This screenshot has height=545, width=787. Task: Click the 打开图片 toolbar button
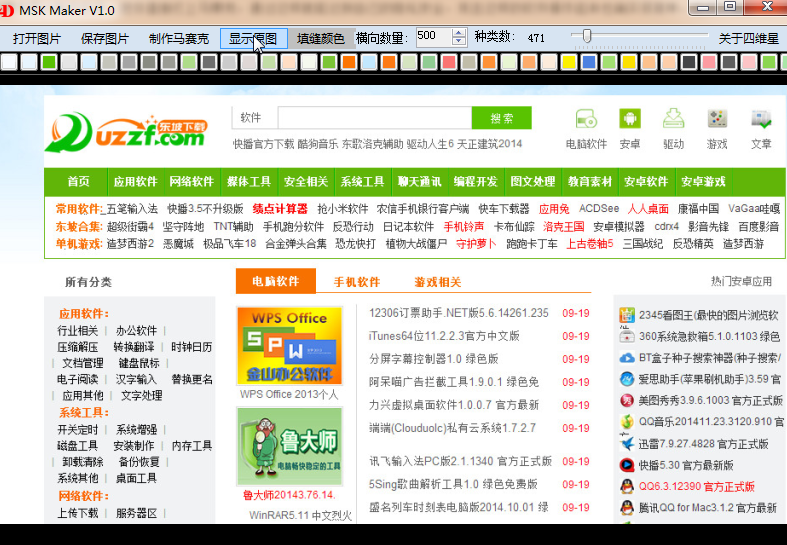coord(37,39)
